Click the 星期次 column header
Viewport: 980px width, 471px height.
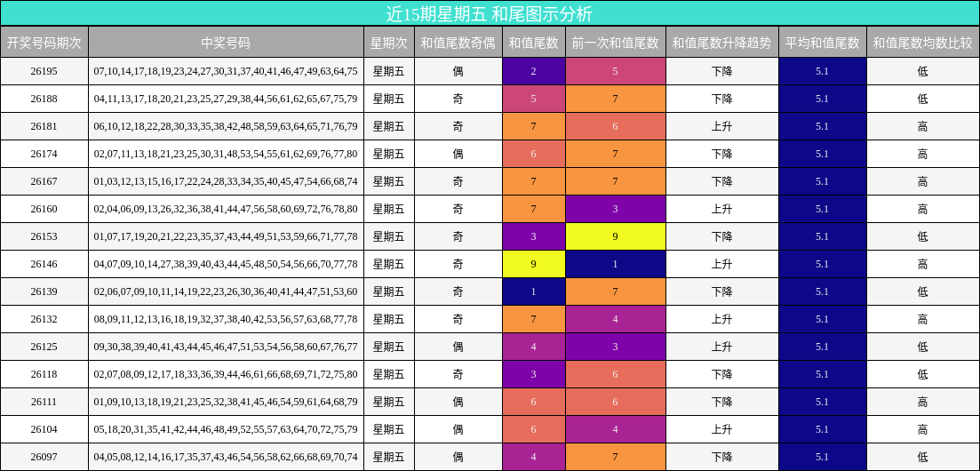click(389, 43)
